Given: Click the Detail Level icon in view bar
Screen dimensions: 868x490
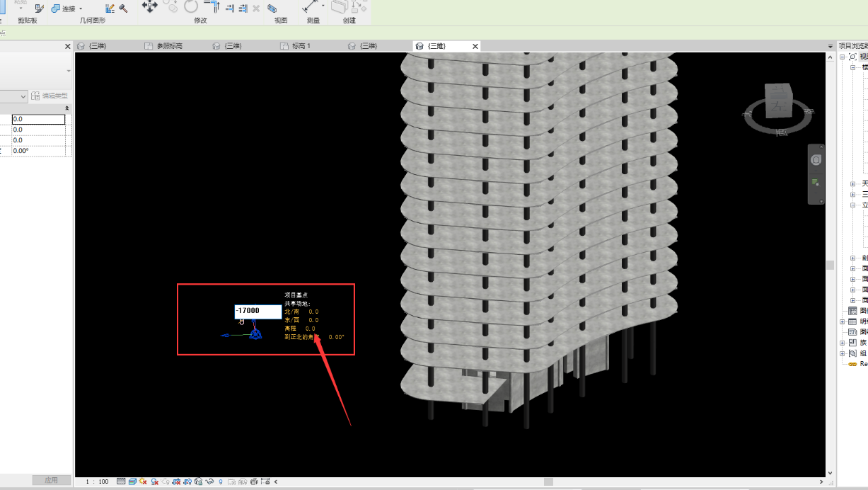Looking at the screenshot, I should [x=121, y=482].
